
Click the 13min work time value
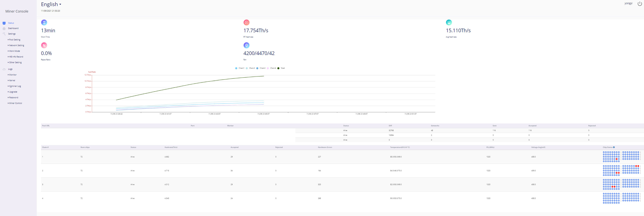coord(48,31)
